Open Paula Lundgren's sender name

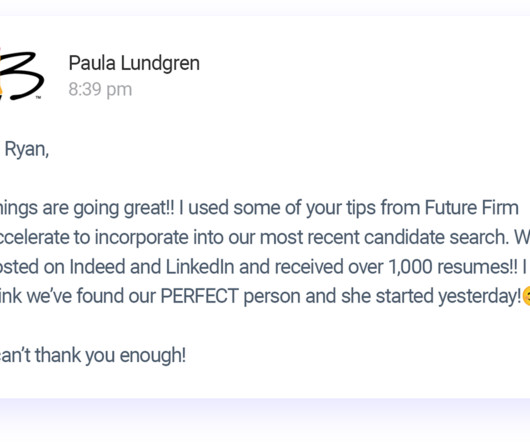click(x=134, y=63)
